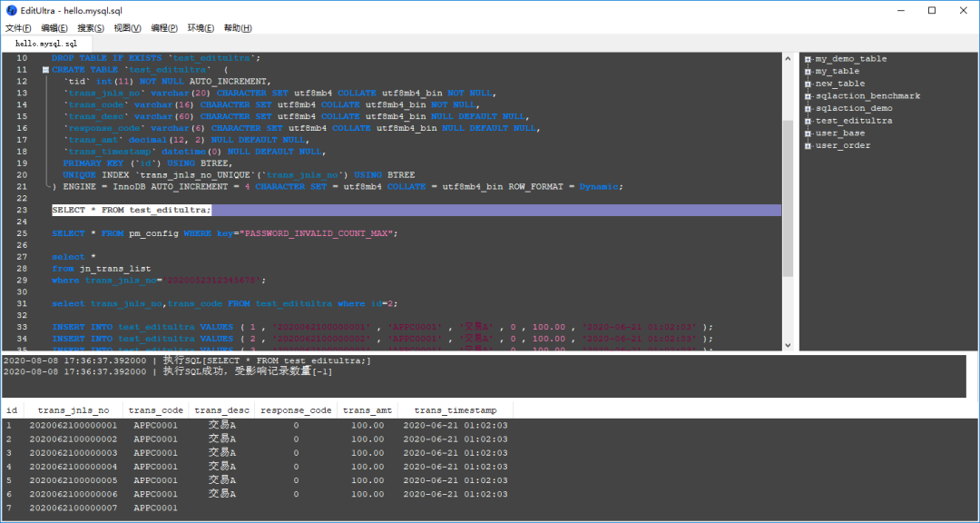Viewport: 980px width, 523px height.
Task: Click the id column header
Action: [12, 410]
